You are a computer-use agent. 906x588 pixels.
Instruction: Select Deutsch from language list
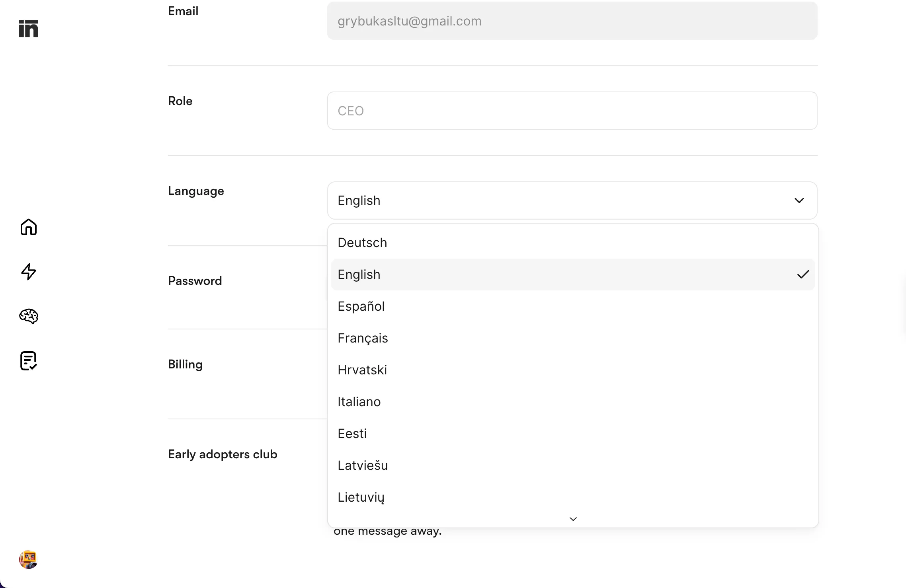coord(362,243)
